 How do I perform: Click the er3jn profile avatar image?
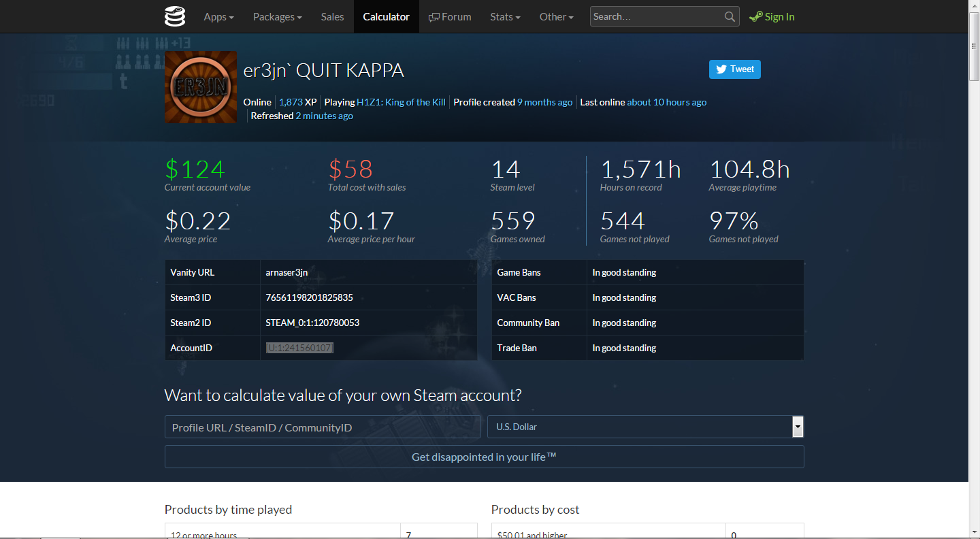[x=201, y=87]
